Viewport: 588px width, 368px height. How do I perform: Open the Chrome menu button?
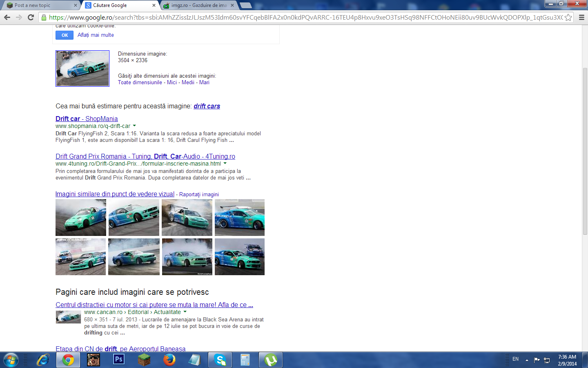[x=581, y=17]
